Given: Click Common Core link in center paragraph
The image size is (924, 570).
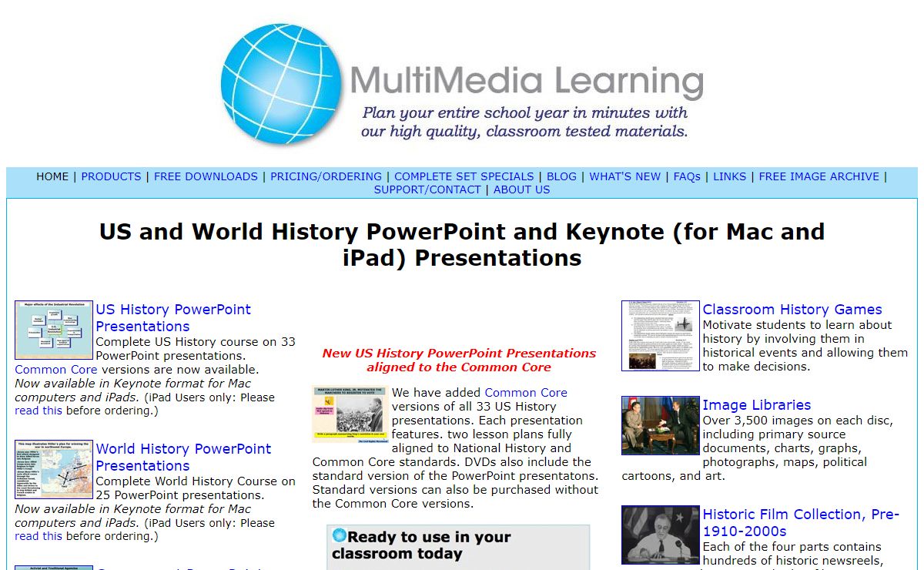Looking at the screenshot, I should (526, 393).
